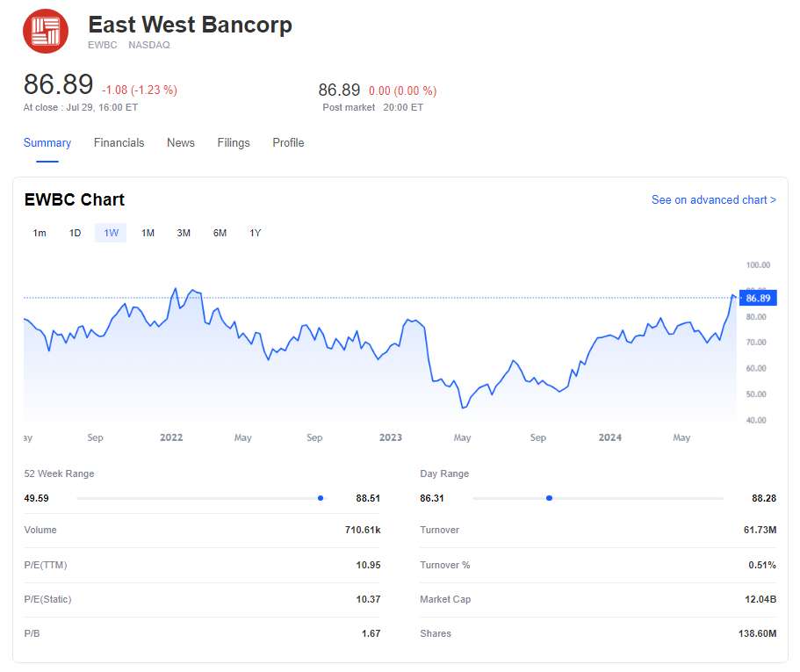Select the 1W chart interval
The image size is (800, 672).
coord(111,233)
